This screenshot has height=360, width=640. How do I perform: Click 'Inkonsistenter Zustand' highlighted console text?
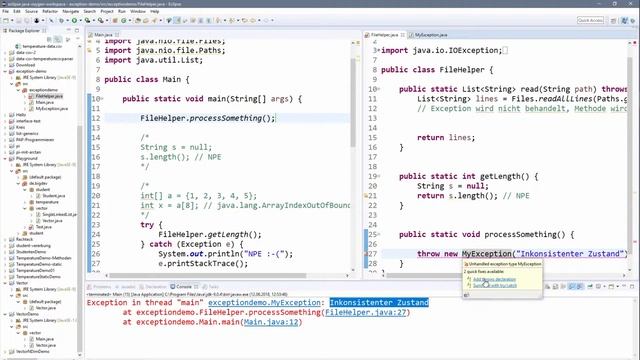pyautogui.click(x=379, y=302)
